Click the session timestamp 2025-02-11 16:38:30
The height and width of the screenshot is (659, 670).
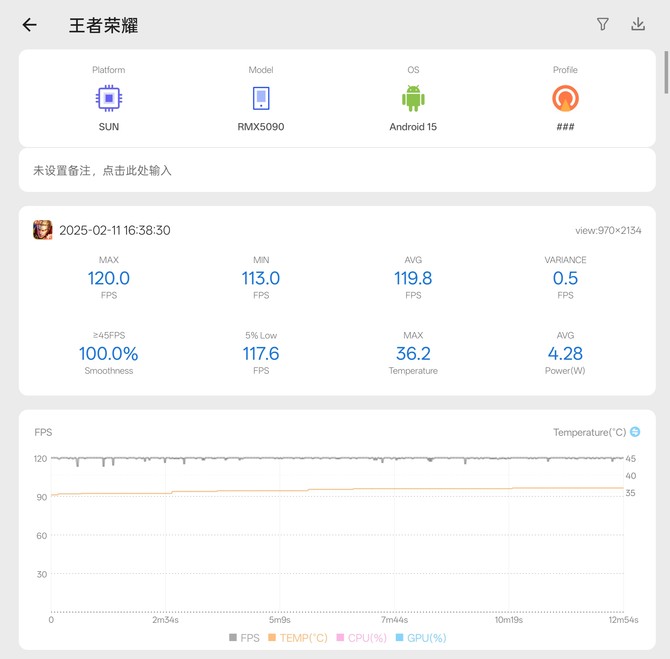coord(114,230)
